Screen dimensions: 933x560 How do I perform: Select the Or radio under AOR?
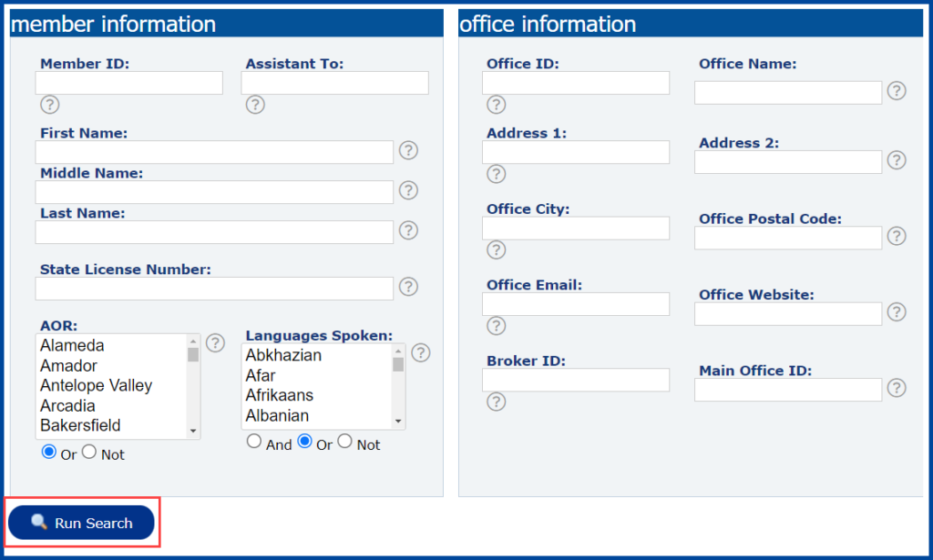(x=50, y=451)
